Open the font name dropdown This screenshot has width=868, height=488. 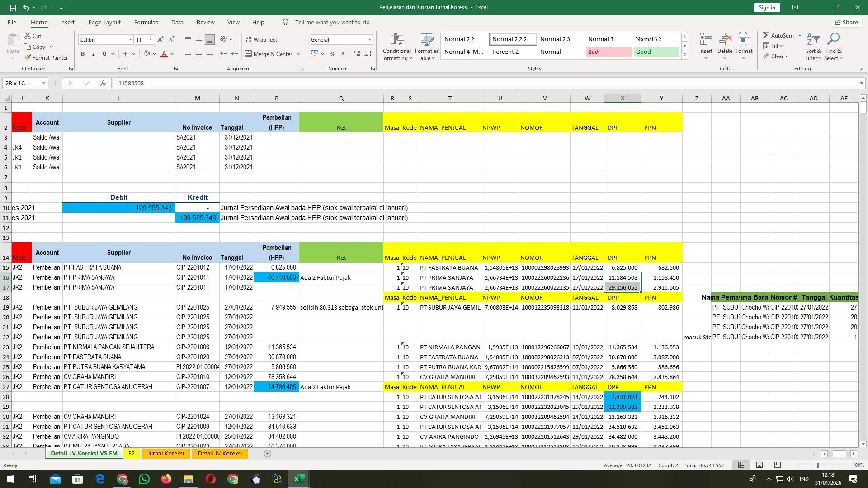point(130,39)
